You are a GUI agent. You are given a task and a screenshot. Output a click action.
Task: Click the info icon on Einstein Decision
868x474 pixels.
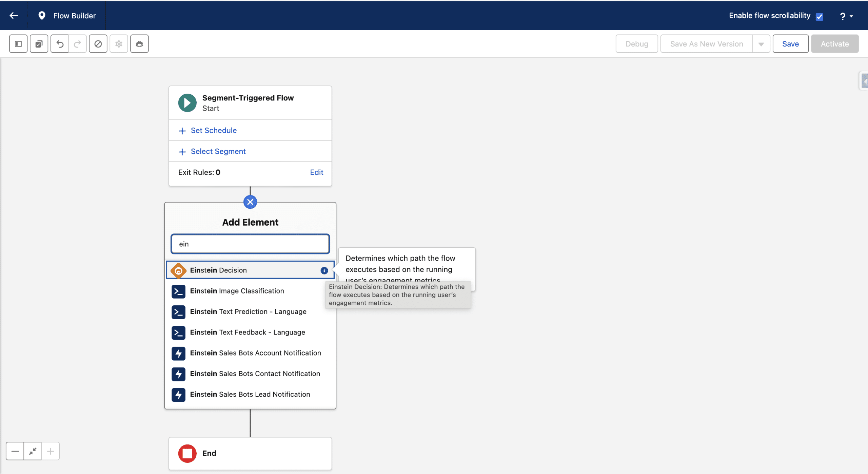coord(324,270)
